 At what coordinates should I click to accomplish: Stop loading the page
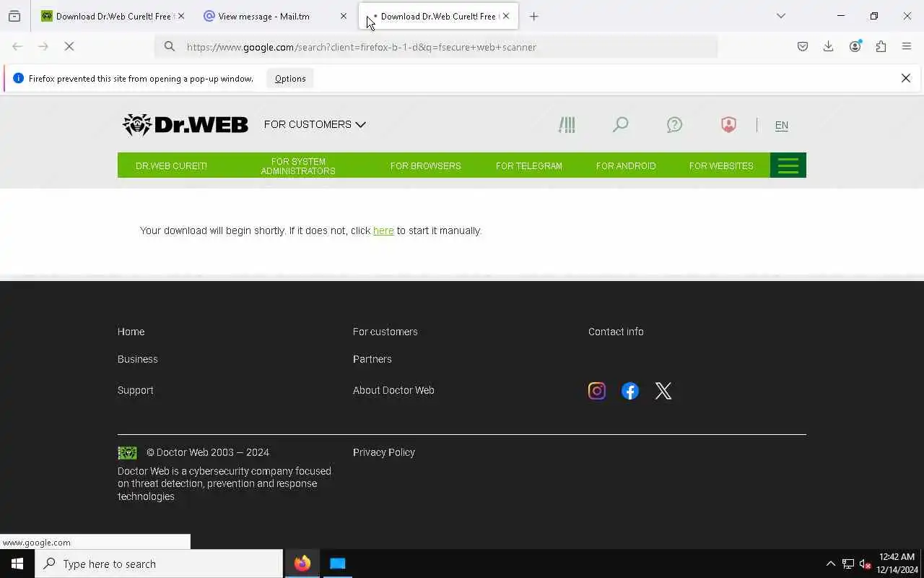point(69,47)
